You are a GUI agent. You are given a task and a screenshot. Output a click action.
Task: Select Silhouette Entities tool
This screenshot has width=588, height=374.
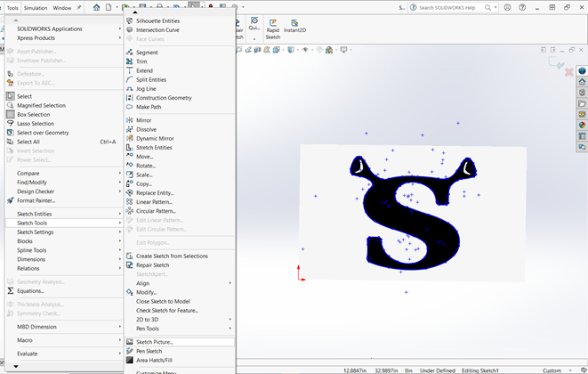click(x=180, y=21)
